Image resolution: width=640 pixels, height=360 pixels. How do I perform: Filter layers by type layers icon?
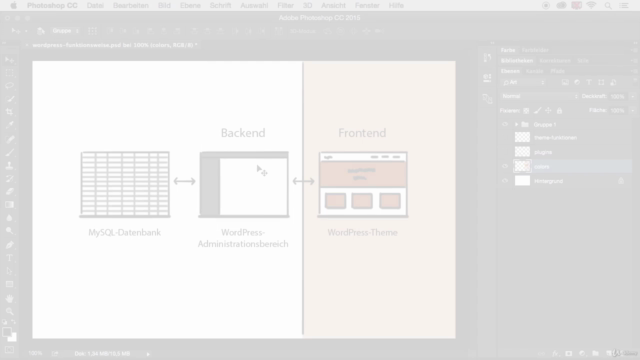point(589,82)
